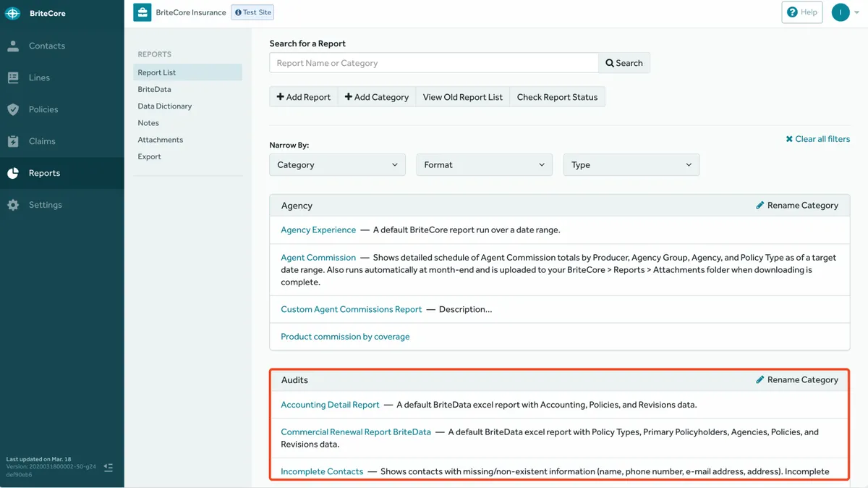Click the Contacts person icon in sidebar

13,46
